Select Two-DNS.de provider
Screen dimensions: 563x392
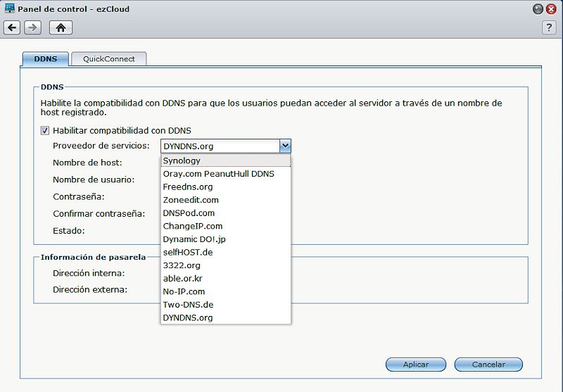coord(226,305)
